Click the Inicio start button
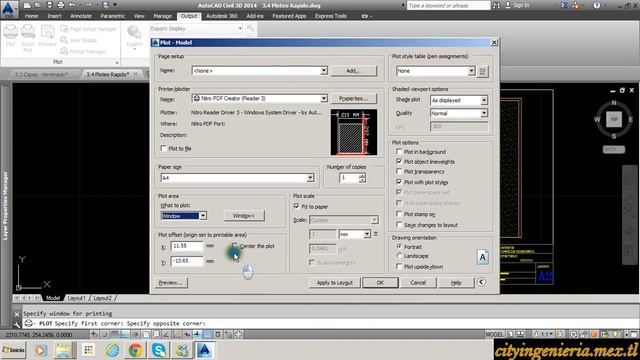Viewport: 640px width, 360px height. click(13, 350)
